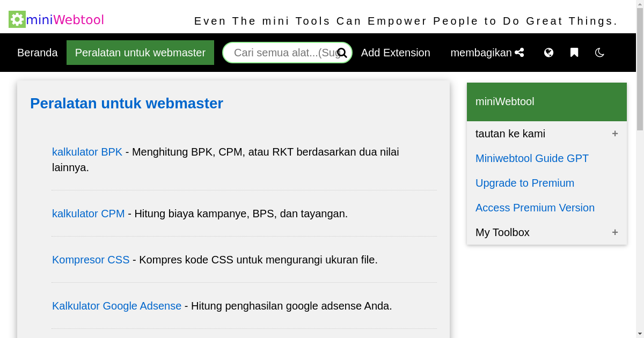Toggle dark mode with the moon icon

(x=599, y=53)
